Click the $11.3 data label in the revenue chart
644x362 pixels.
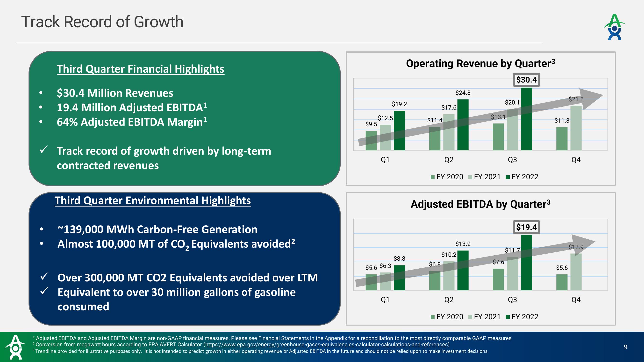(562, 121)
